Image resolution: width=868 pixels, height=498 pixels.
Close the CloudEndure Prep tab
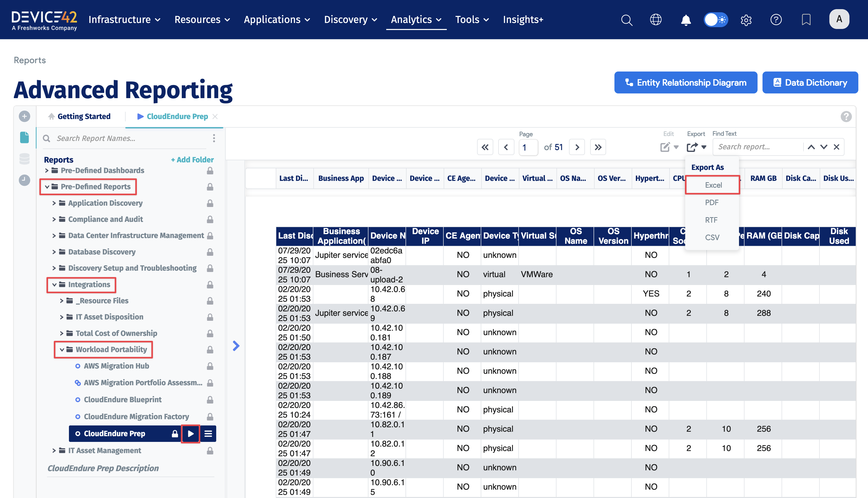tap(215, 116)
